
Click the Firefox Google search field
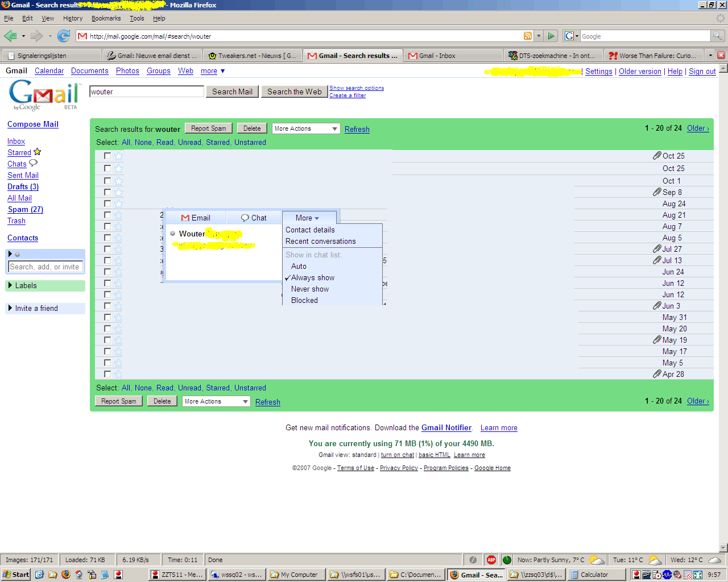tap(645, 36)
